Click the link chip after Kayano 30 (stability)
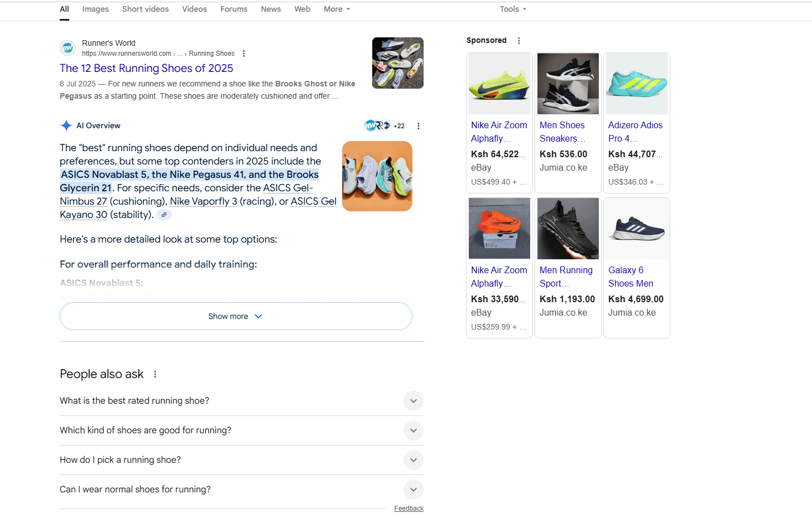Screen dimensions: 812x518 pos(164,215)
